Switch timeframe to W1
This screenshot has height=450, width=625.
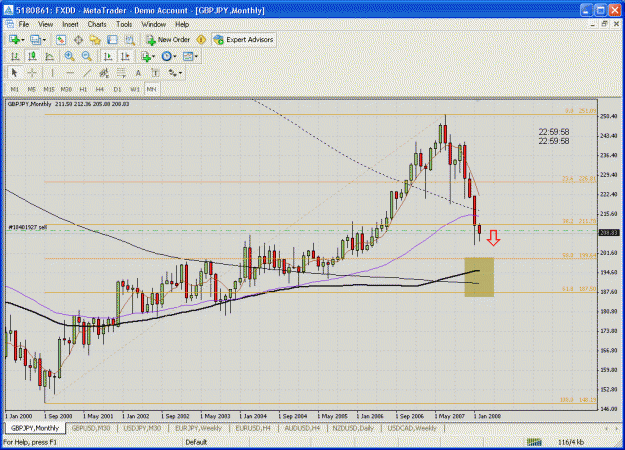(135, 89)
